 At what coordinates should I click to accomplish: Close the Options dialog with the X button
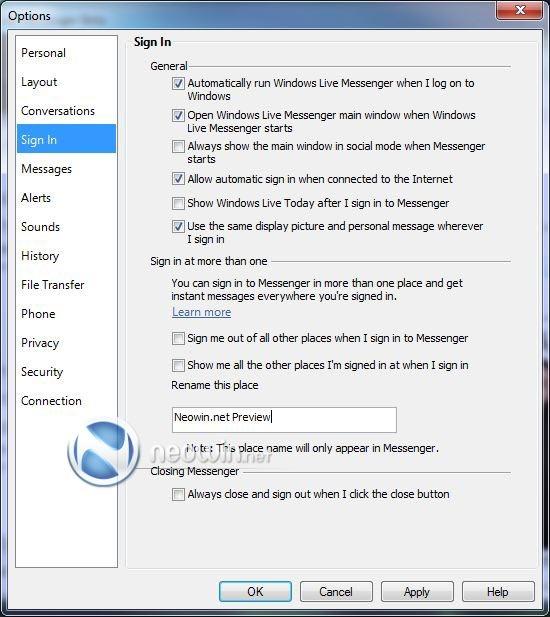(x=520, y=10)
